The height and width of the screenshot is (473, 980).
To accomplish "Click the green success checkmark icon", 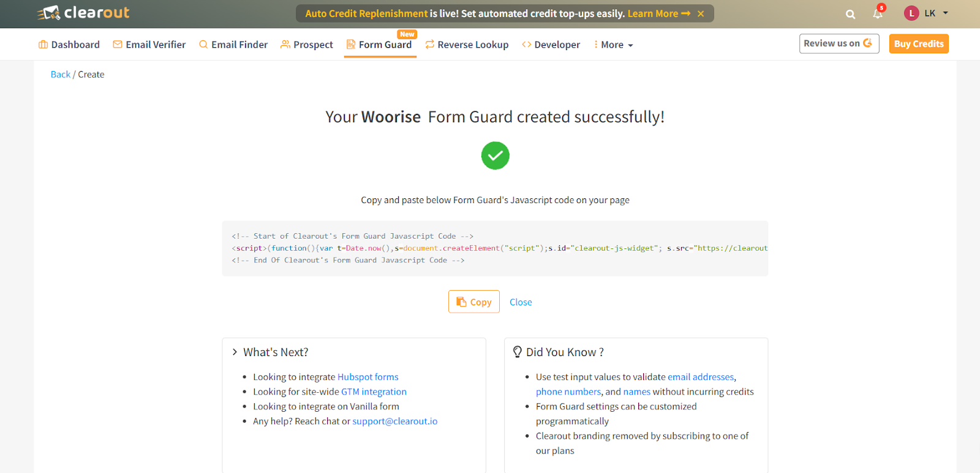I will (x=495, y=155).
